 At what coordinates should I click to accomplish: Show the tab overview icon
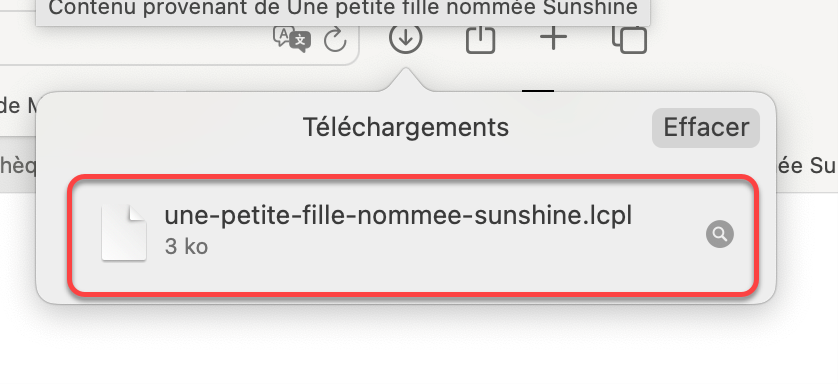pyautogui.click(x=630, y=38)
